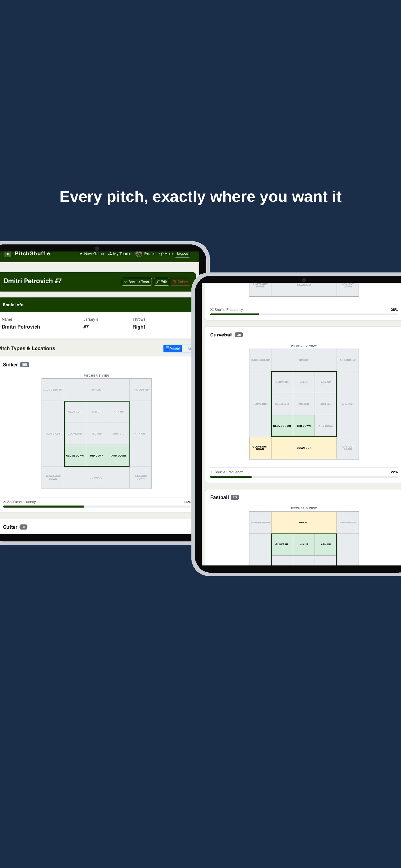Click the SIN badge next to Sinker
401x868 pixels.
point(25,365)
